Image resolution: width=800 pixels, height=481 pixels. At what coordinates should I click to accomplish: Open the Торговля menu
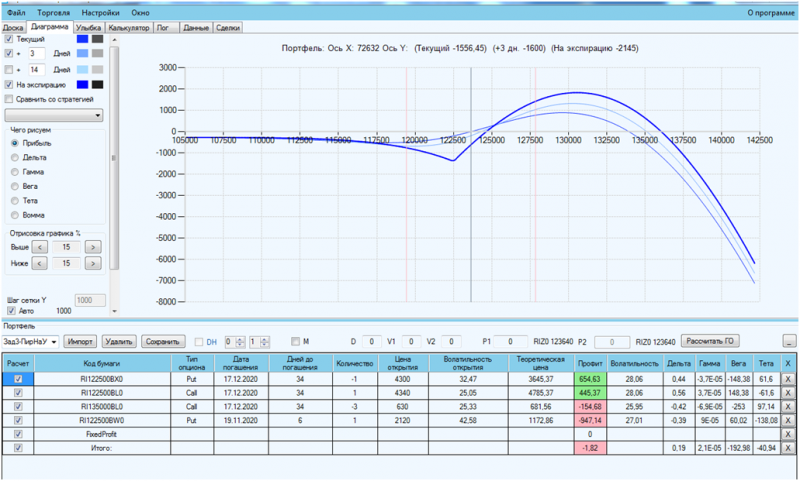tap(54, 12)
